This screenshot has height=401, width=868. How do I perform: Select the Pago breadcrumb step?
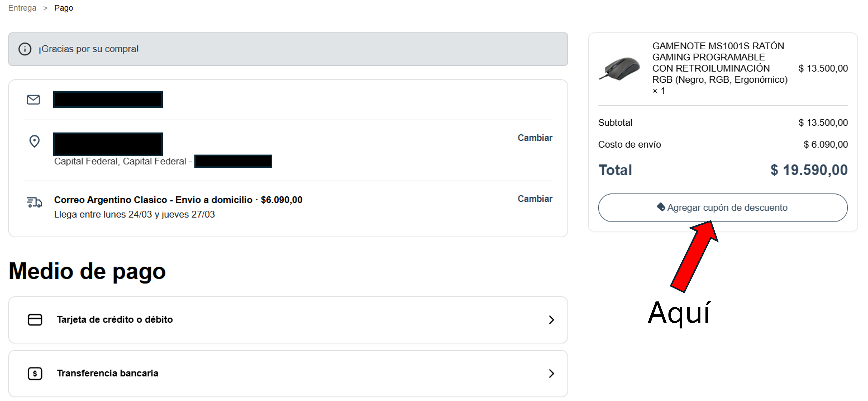pos(64,8)
